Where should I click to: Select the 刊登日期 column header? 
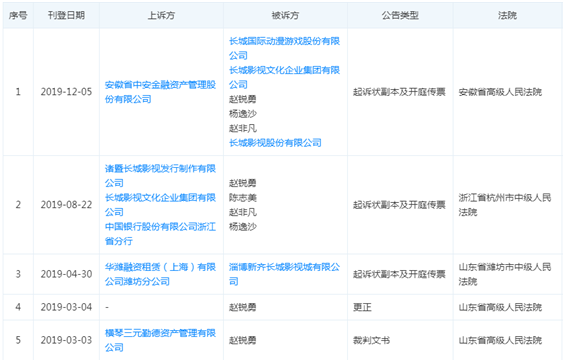click(x=66, y=15)
